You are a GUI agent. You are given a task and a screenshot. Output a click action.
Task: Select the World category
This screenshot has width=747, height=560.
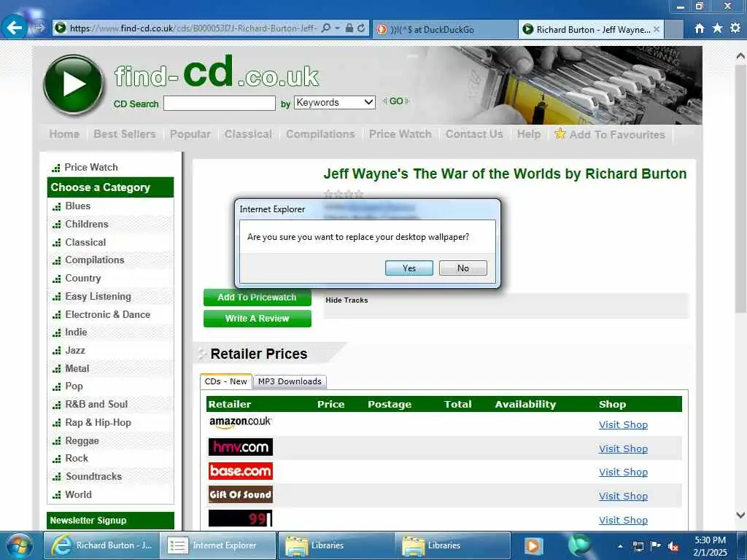(78, 495)
